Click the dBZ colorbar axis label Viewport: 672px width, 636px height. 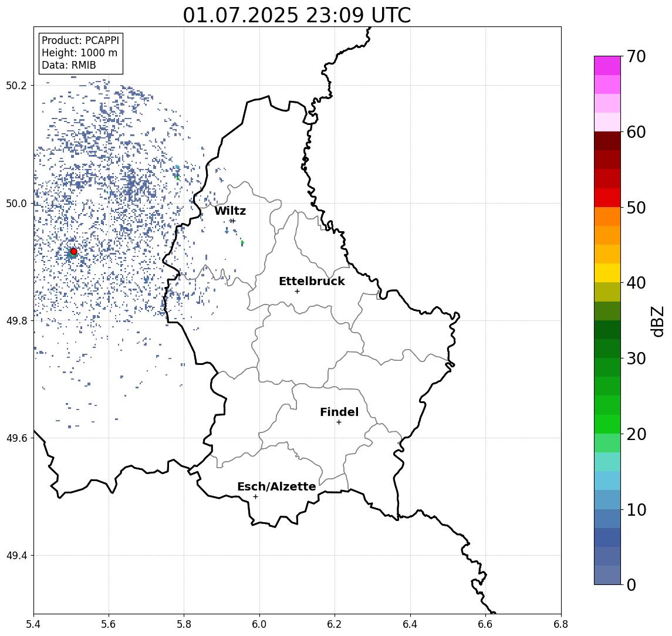click(x=657, y=322)
